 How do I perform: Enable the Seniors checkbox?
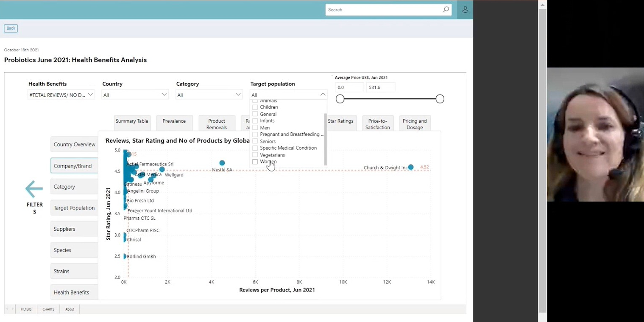(255, 141)
